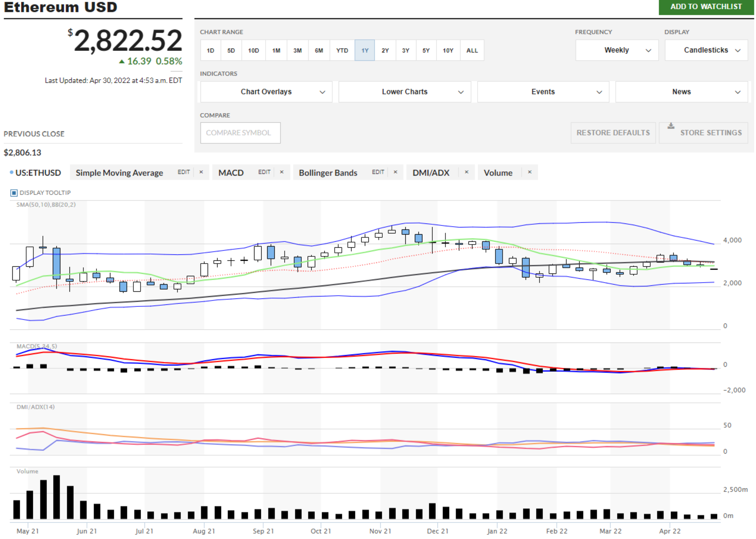Image resolution: width=756 pixels, height=539 pixels.
Task: Select the 10D chart range
Action: point(254,50)
